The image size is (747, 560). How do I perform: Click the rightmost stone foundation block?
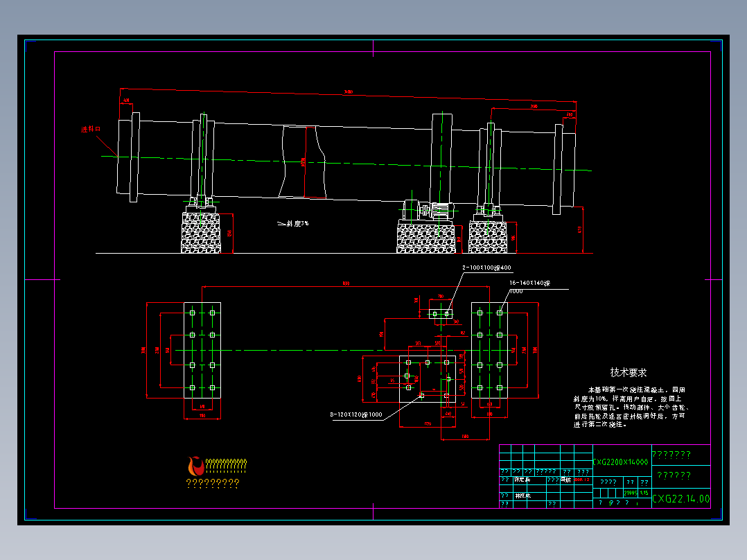point(488,237)
